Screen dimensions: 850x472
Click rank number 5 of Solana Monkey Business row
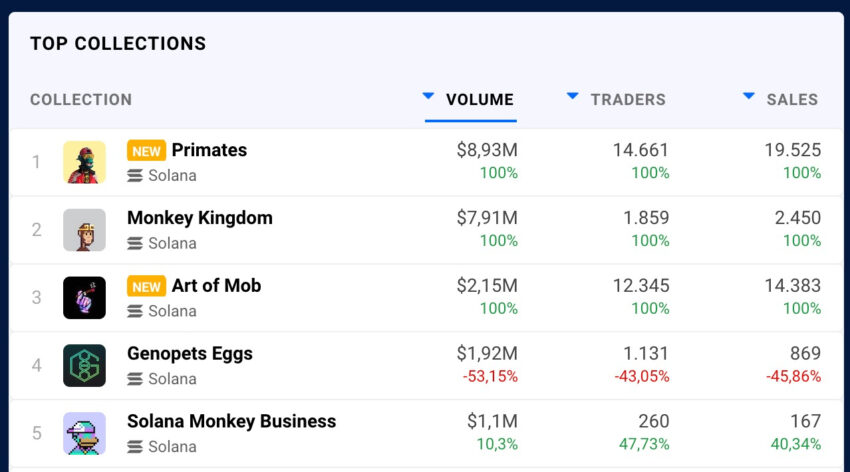coord(36,433)
